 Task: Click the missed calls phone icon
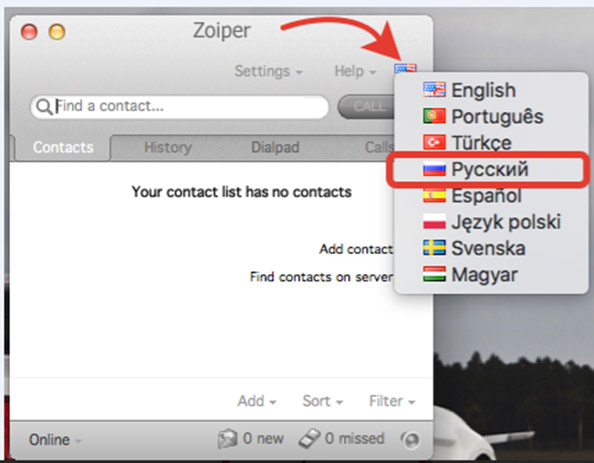(x=310, y=439)
